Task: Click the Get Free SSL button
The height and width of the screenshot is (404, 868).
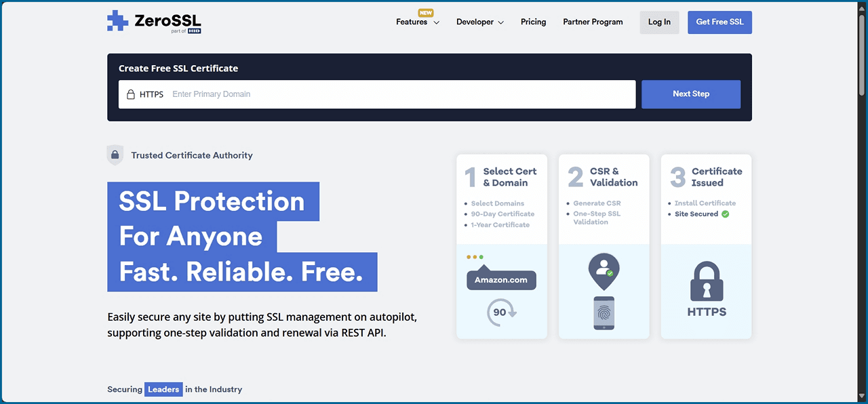Action: tap(719, 22)
